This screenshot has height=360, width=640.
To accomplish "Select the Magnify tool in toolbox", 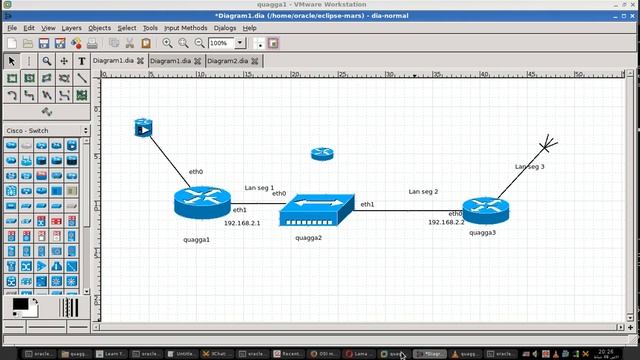I will (x=47, y=61).
